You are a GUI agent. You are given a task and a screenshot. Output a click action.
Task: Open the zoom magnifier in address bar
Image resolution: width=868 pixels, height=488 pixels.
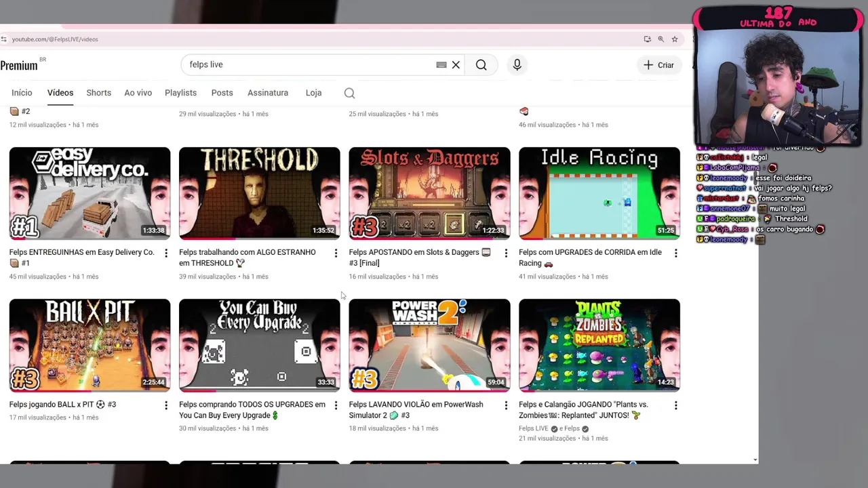click(x=660, y=39)
